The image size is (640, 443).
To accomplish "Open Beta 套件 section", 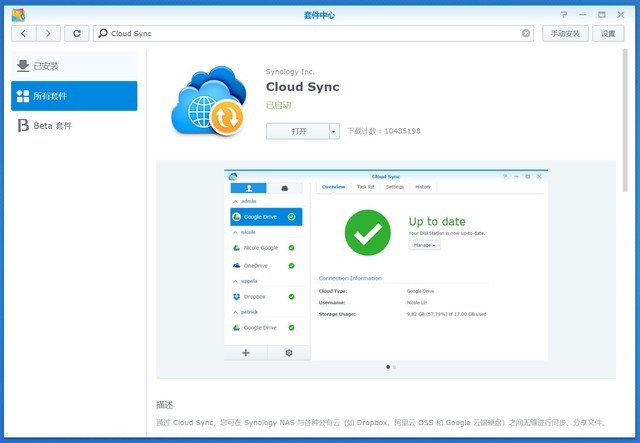I will 74,125.
